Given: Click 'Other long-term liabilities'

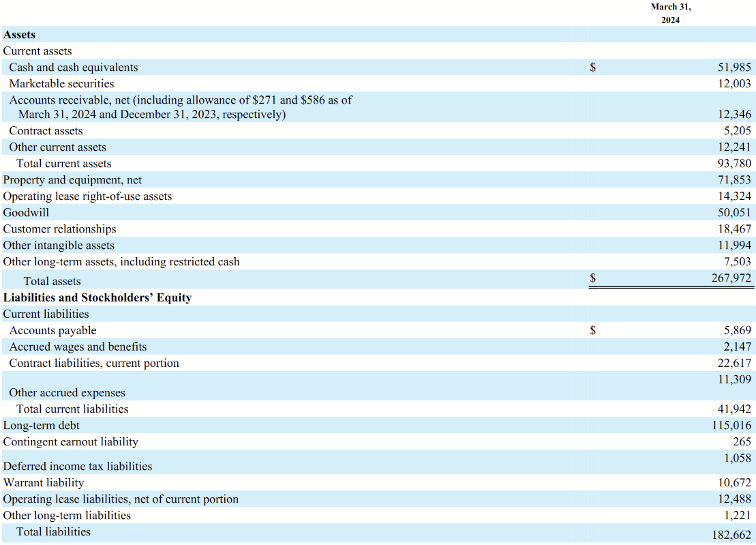Looking at the screenshot, I should tap(67, 516).
